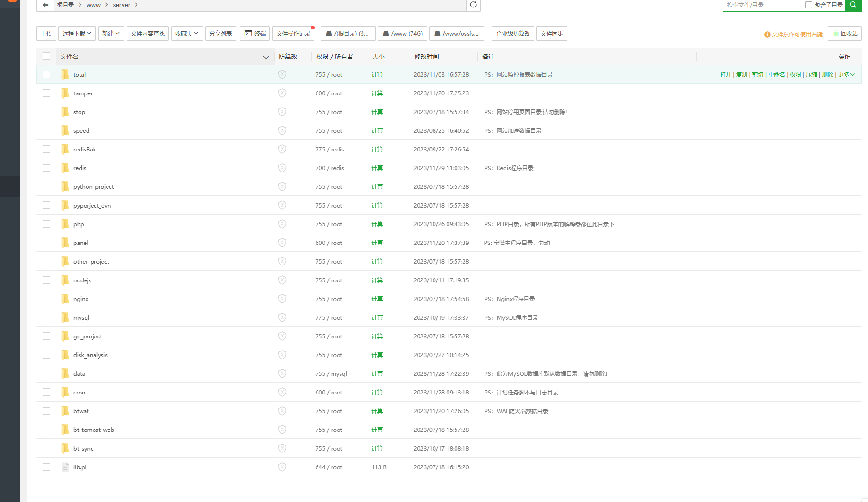Image resolution: width=868 pixels, height=502 pixels.
Task: Click tamper-proof shield icon for bt_sync
Action: coord(282,448)
